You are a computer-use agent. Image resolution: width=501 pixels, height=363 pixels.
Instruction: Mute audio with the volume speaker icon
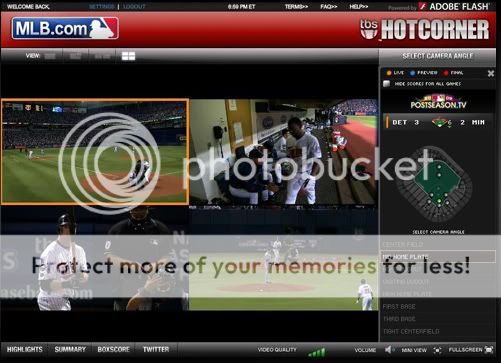point(388,350)
